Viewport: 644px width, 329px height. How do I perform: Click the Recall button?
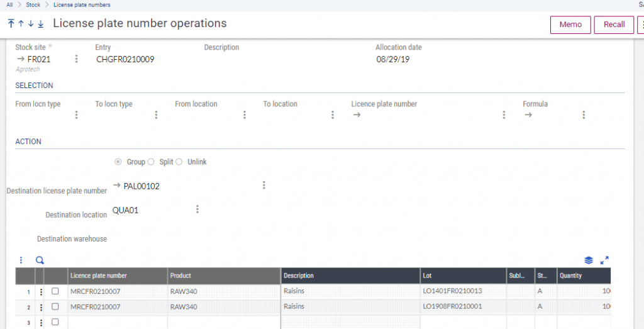pos(614,25)
